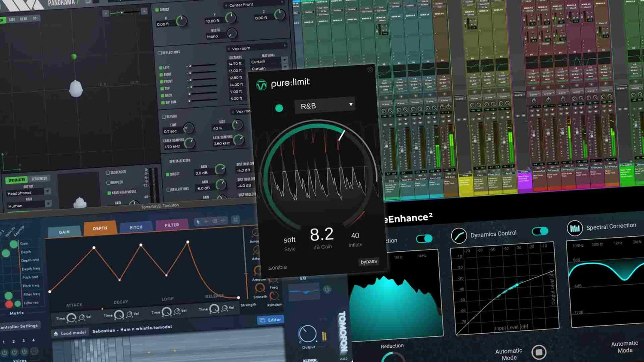
Task: Switch to the PITCH tab in Tomofon
Action: pos(135,227)
